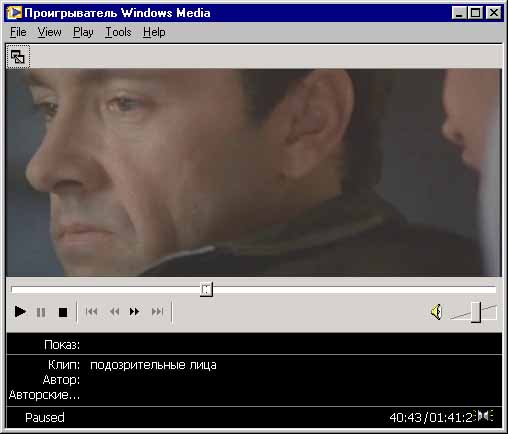Skip to previous track icon
The width and height of the screenshot is (508, 434).
pos(91,312)
